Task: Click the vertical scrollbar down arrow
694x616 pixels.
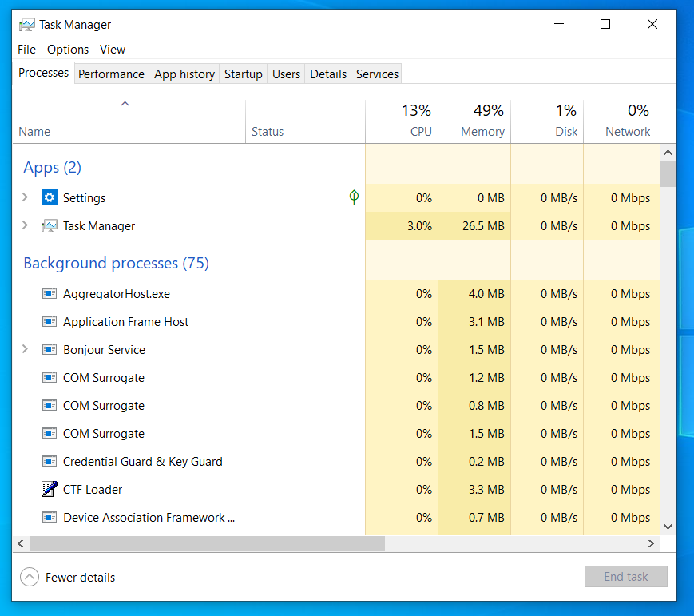Action: (668, 527)
